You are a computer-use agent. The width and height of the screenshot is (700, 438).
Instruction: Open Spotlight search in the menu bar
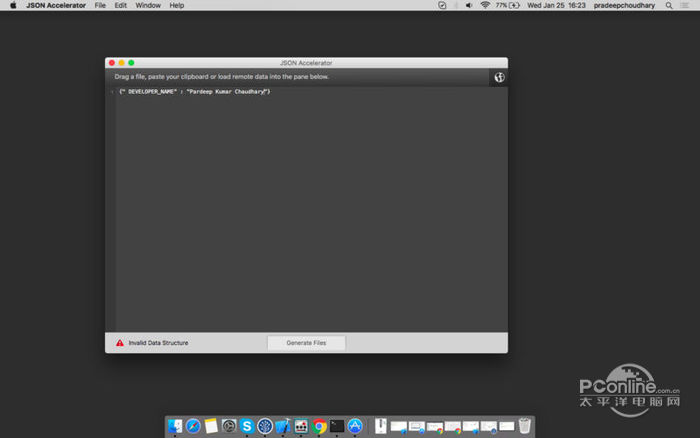point(669,5)
